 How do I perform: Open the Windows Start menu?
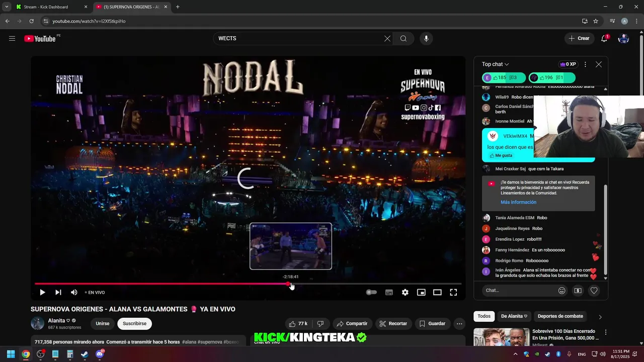(11, 354)
